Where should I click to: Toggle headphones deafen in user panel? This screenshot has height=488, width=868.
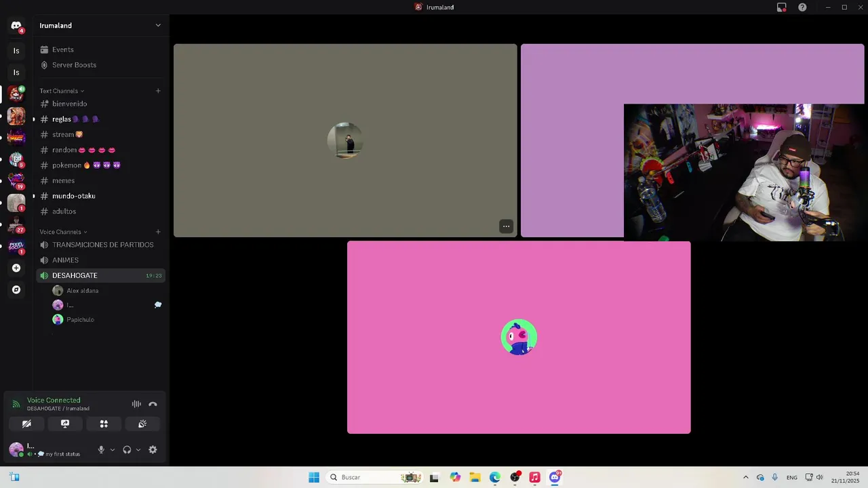(127, 449)
